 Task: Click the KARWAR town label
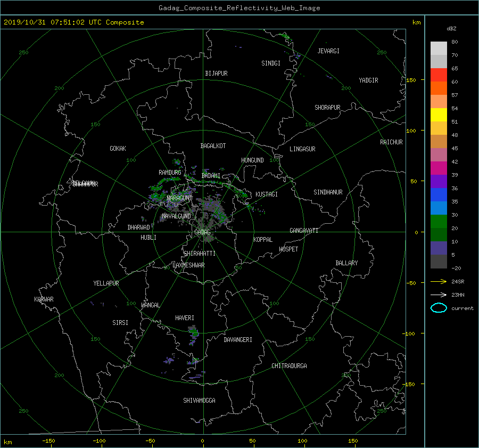(44, 299)
